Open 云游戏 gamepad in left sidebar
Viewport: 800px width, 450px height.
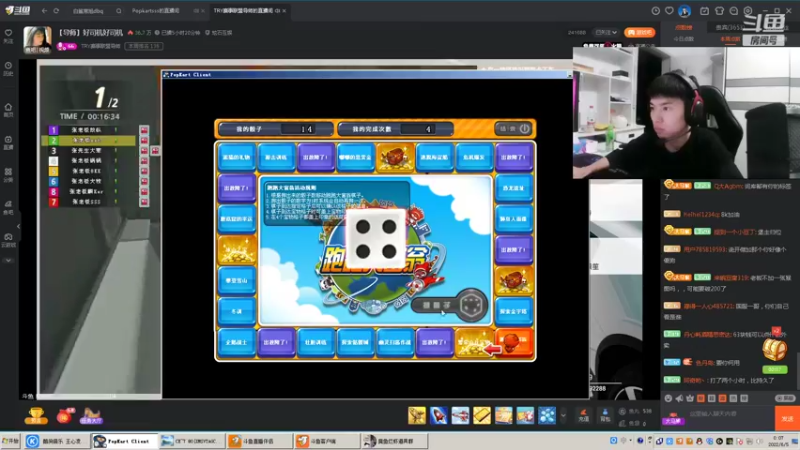coord(8,240)
